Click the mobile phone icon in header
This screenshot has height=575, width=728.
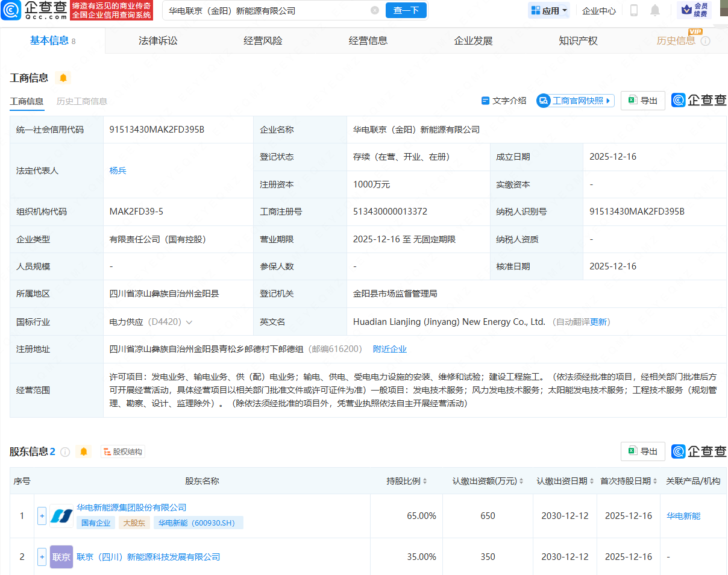(x=634, y=10)
